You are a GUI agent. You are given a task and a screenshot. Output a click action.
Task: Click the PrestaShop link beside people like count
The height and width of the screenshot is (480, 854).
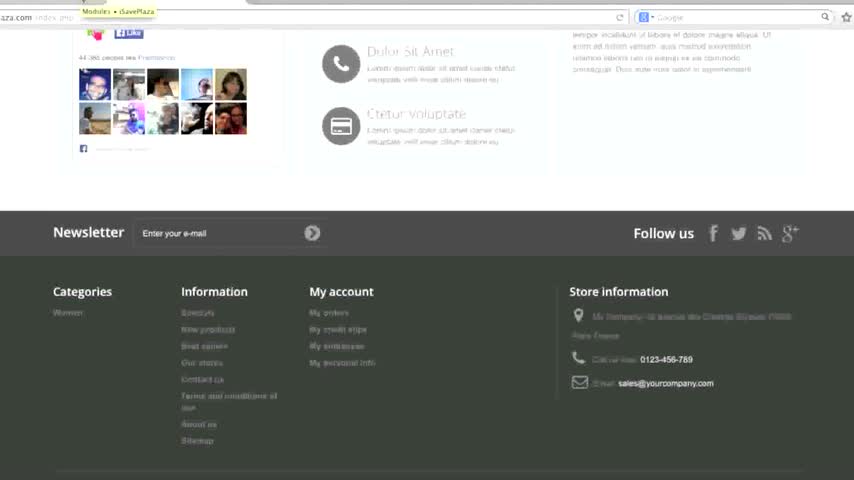[x=156, y=58]
